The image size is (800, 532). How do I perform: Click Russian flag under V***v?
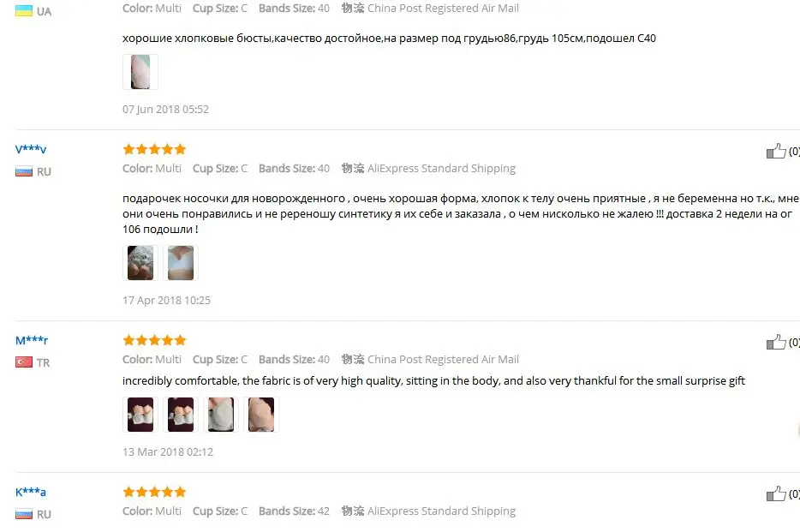click(x=24, y=172)
